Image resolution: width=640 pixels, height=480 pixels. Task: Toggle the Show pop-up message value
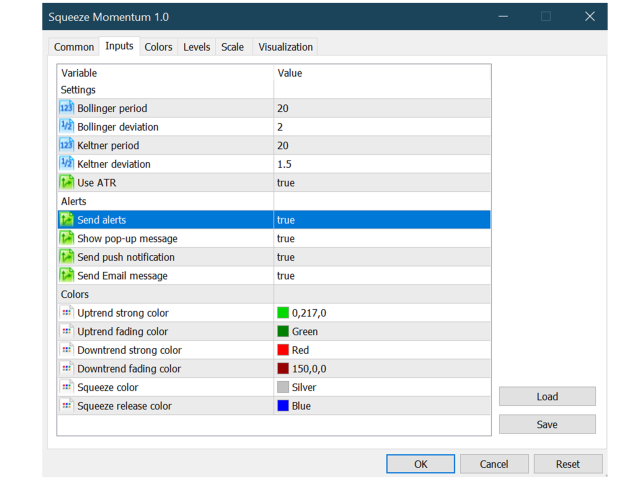click(x=380, y=239)
